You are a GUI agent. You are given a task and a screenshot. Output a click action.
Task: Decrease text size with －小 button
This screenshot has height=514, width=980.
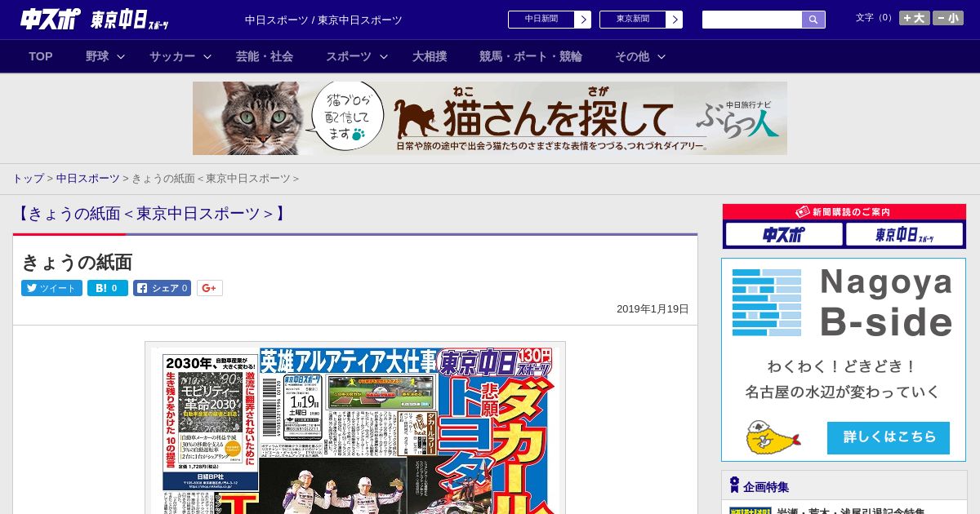(x=948, y=18)
